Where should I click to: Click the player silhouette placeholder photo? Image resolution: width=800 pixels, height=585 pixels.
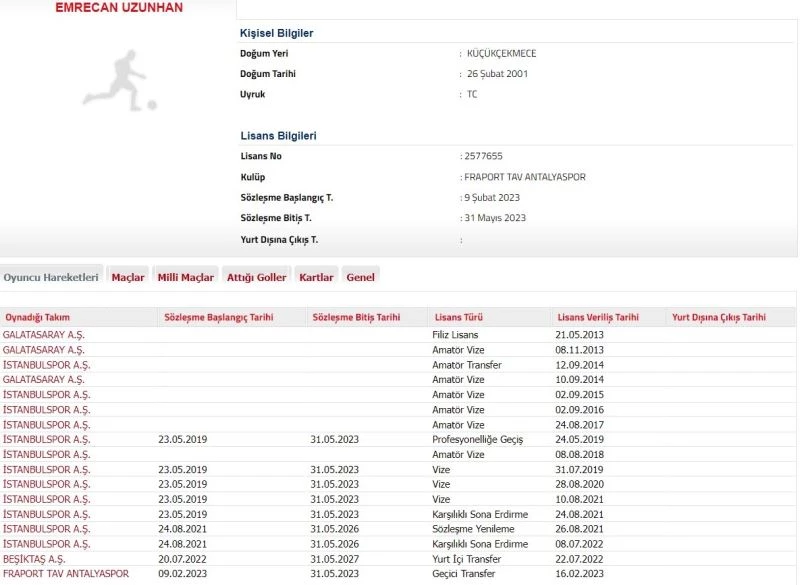(119, 81)
